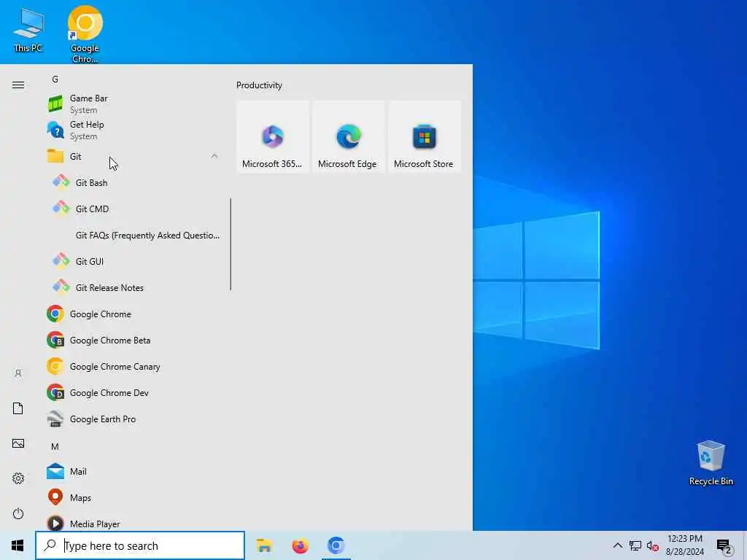Click the Power button in the Start sidebar
747x560 pixels.
point(18,513)
